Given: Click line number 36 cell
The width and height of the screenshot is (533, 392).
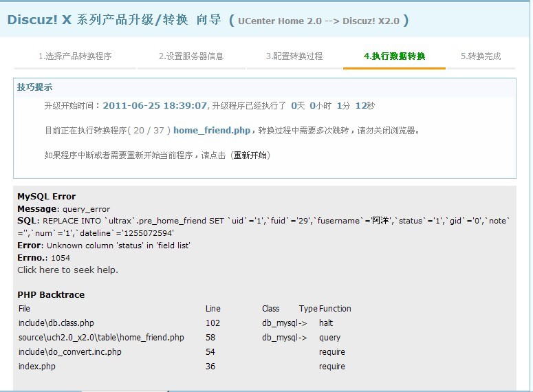Looking at the screenshot, I should click(210, 367).
